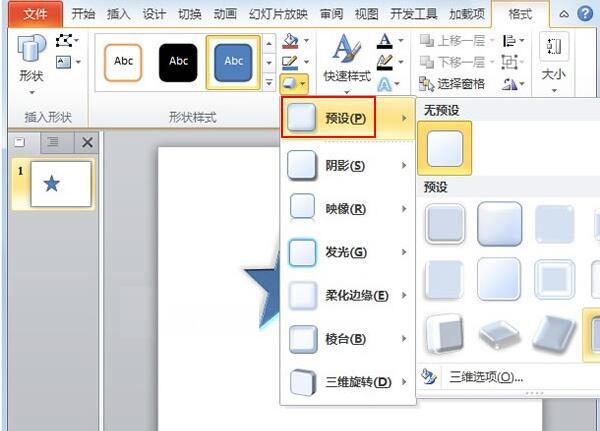
Task: Open the Align objects dropdown
Action: pyautogui.click(x=514, y=41)
